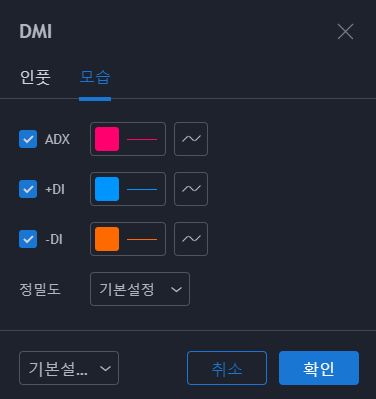Open the ADX plot type icon
This screenshot has height=399, width=376.
click(x=191, y=139)
